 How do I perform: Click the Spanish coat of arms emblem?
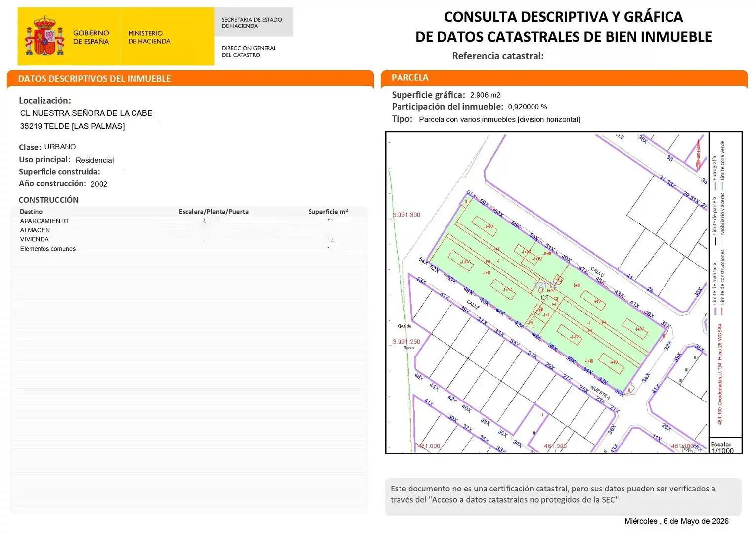pyautogui.click(x=44, y=36)
